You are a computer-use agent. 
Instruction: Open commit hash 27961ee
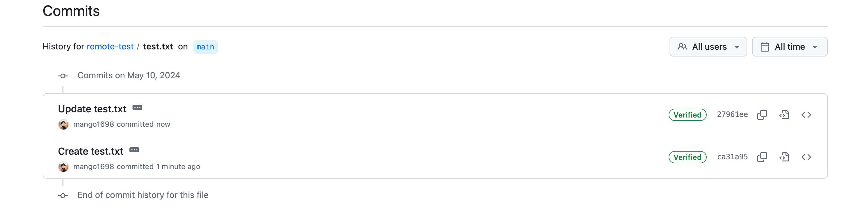click(x=732, y=114)
